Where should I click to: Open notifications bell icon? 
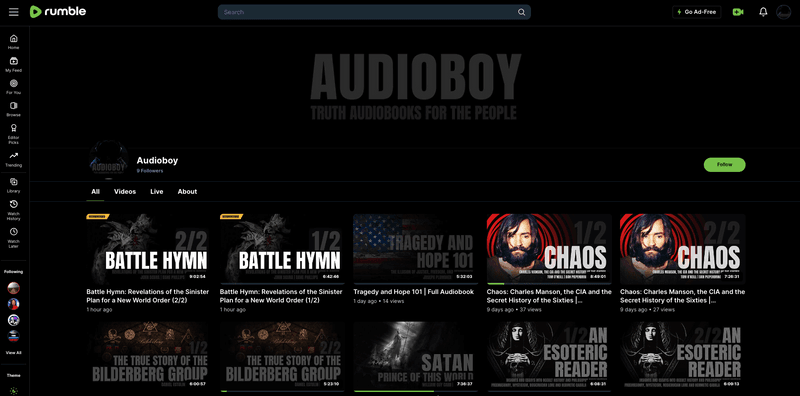point(763,12)
